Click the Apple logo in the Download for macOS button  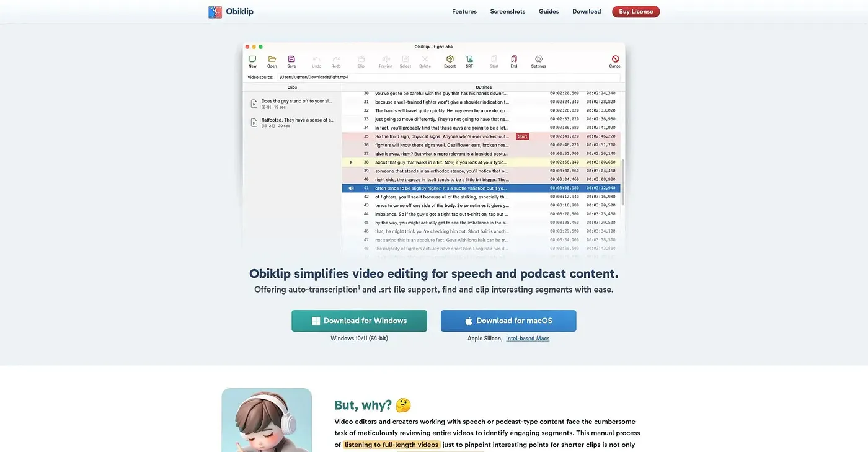(x=469, y=321)
